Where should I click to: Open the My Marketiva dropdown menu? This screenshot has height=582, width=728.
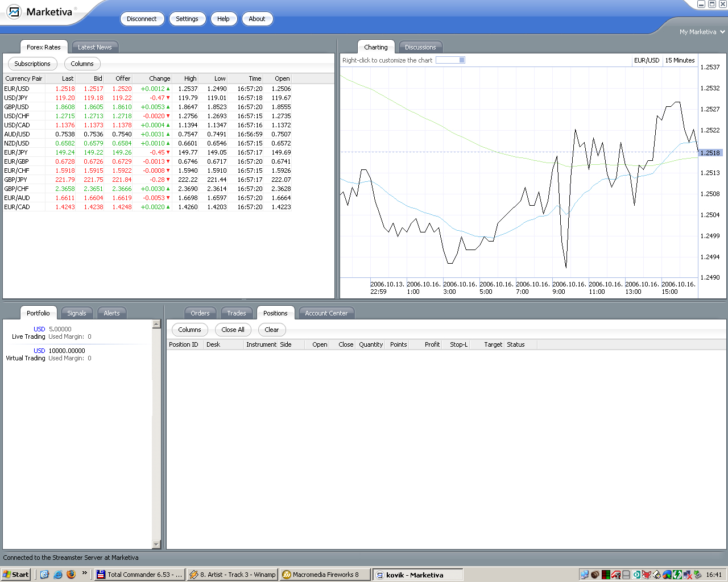(702, 32)
